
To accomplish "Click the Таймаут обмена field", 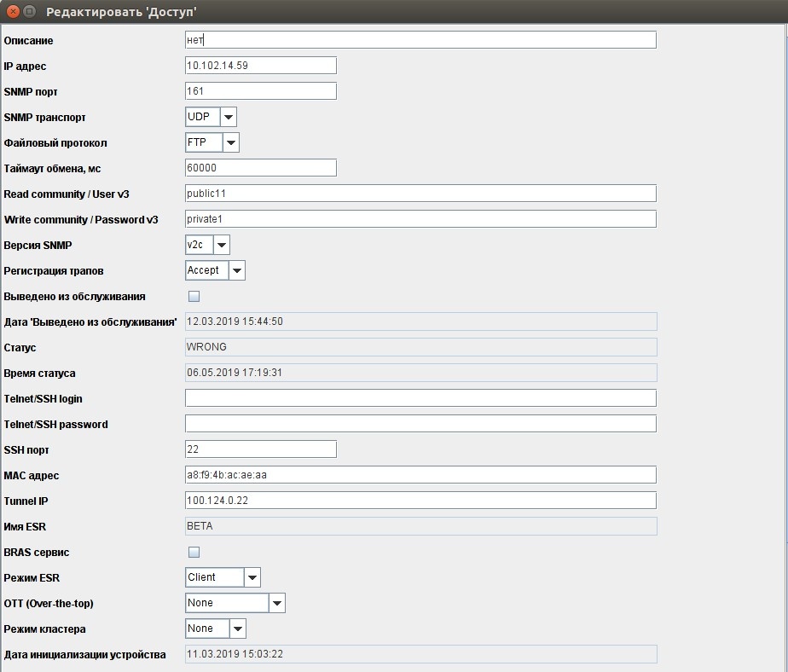I will (260, 168).
